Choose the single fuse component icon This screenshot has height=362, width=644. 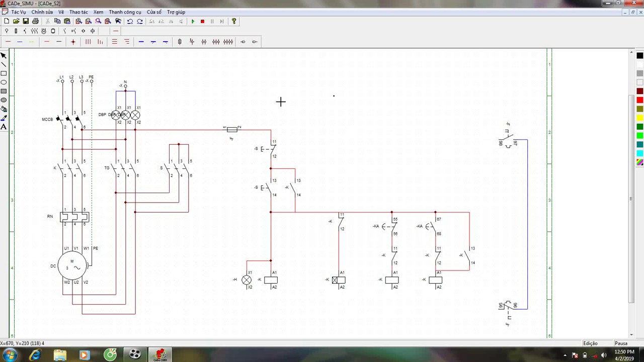pos(180,42)
